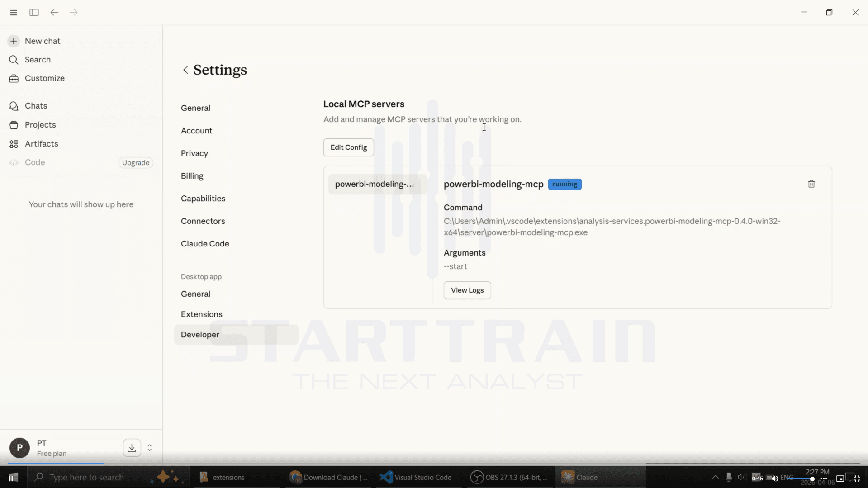Go back with the left arrow
Image resolution: width=868 pixels, height=488 pixels.
(54, 13)
